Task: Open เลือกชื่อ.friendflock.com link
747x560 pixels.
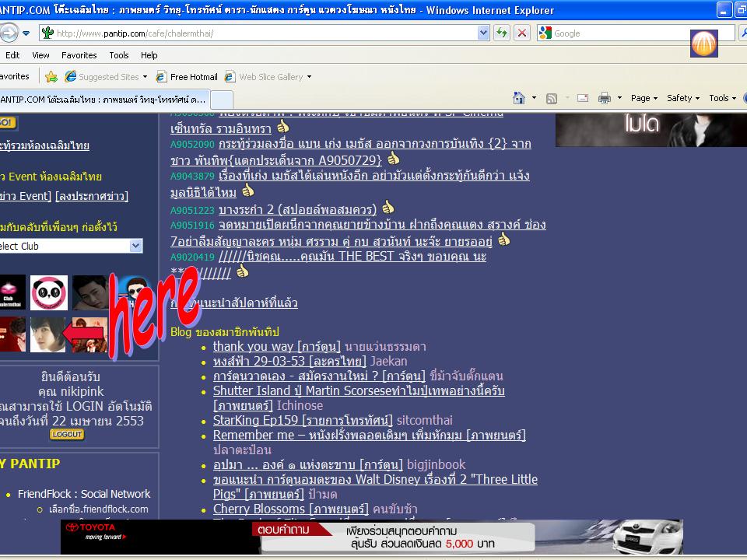Action: 99,509
